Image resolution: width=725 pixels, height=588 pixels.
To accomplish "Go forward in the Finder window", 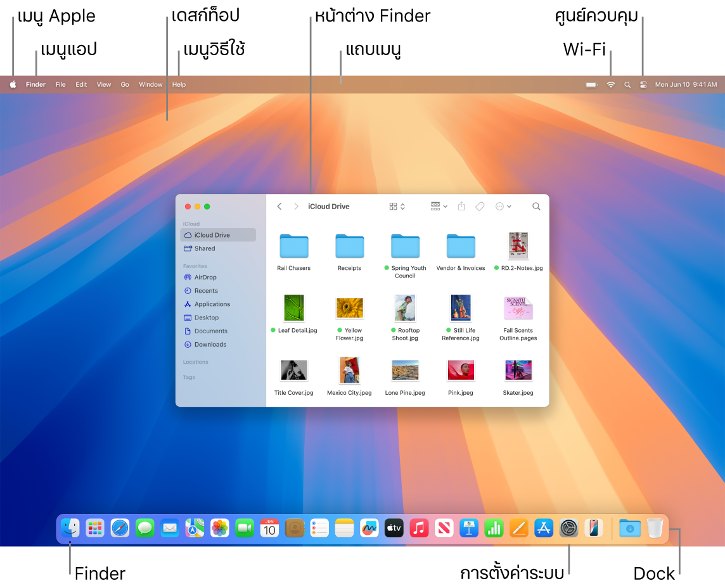I will point(296,207).
